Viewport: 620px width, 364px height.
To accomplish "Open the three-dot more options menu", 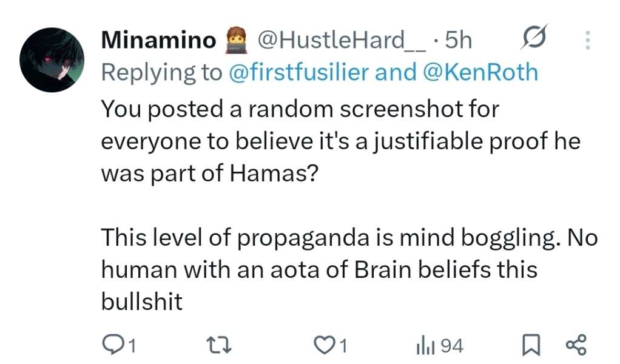I will 587,40.
